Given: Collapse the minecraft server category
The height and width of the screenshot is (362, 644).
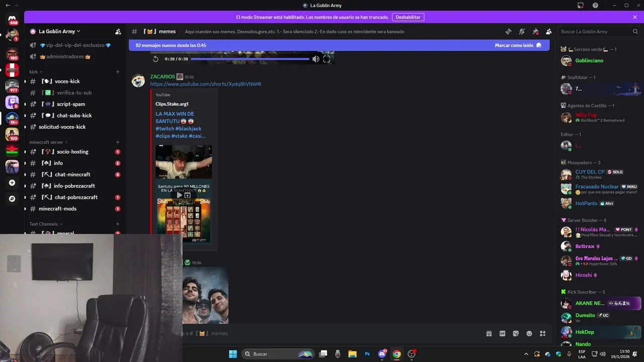Looking at the screenshot, I should click(x=48, y=142).
